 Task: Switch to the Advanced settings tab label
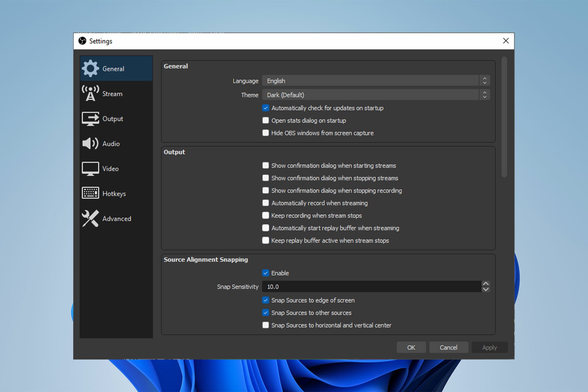click(x=117, y=219)
